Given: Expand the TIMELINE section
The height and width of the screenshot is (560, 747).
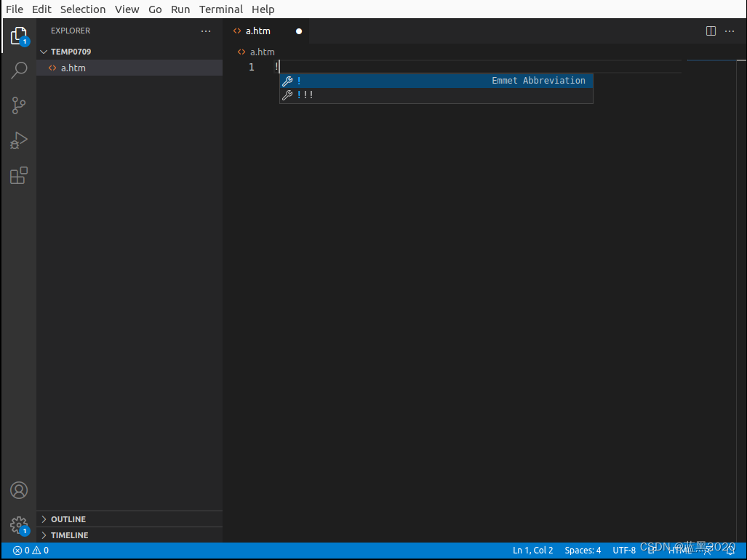Looking at the screenshot, I should tap(70, 535).
